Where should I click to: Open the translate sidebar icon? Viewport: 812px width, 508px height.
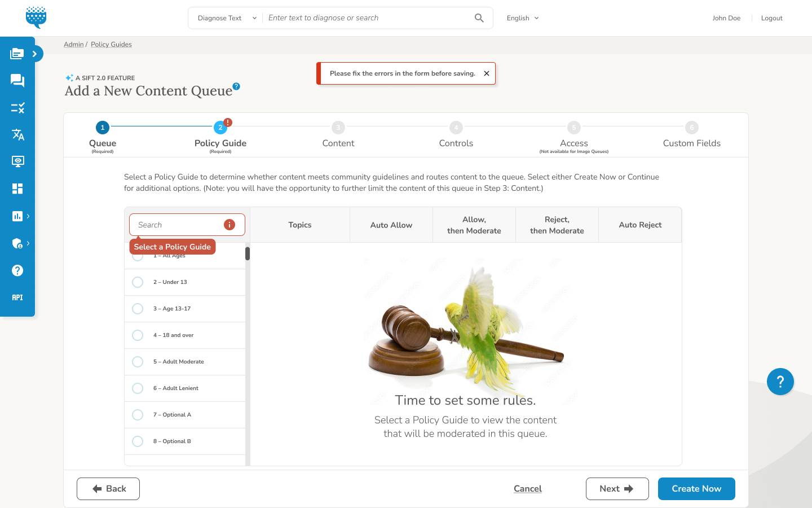[17, 134]
